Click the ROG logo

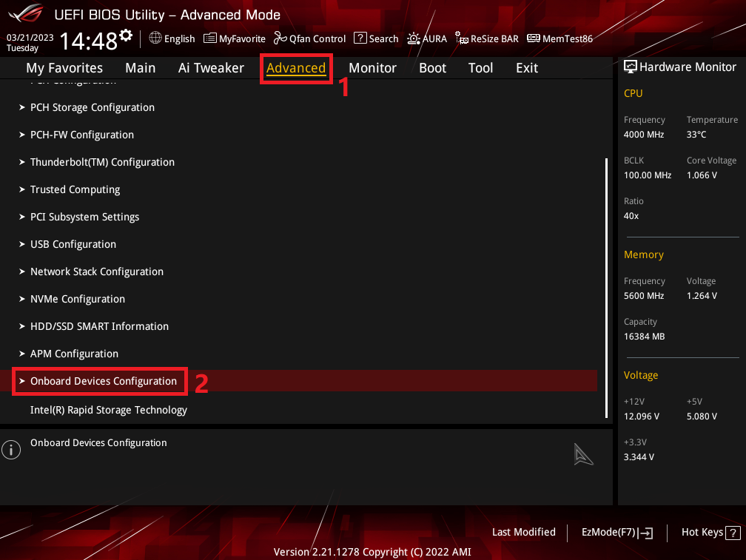tap(26, 13)
